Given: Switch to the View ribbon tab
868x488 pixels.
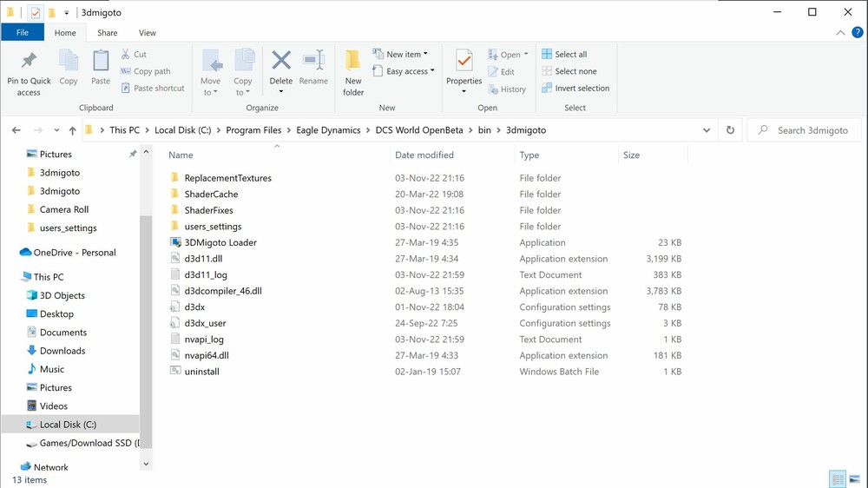Looking at the screenshot, I should [148, 33].
